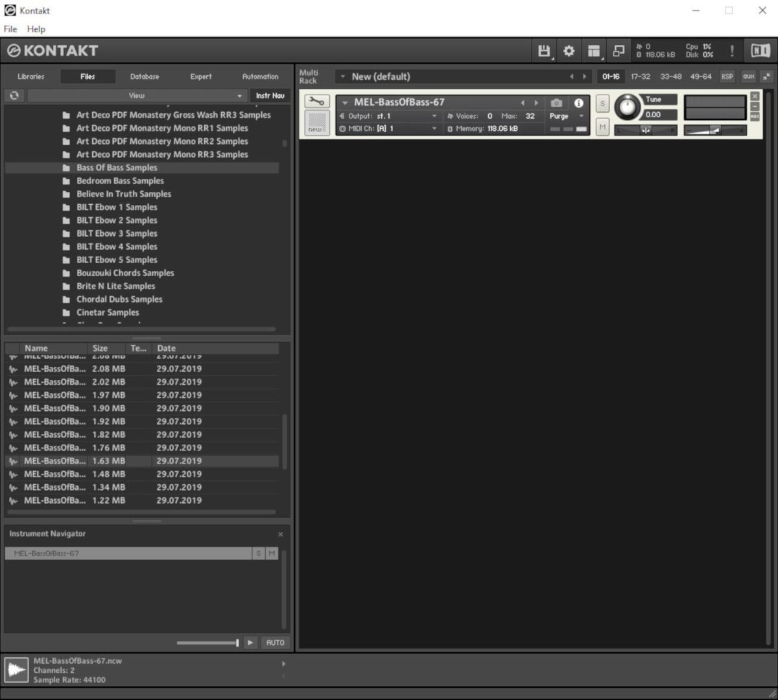Open the workspace layout management menu
Screen dimensions: 778x700
pos(594,51)
